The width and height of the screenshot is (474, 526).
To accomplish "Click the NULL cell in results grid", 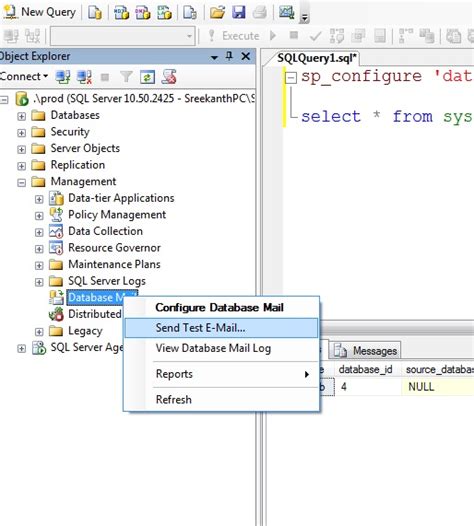I will coord(438,387).
